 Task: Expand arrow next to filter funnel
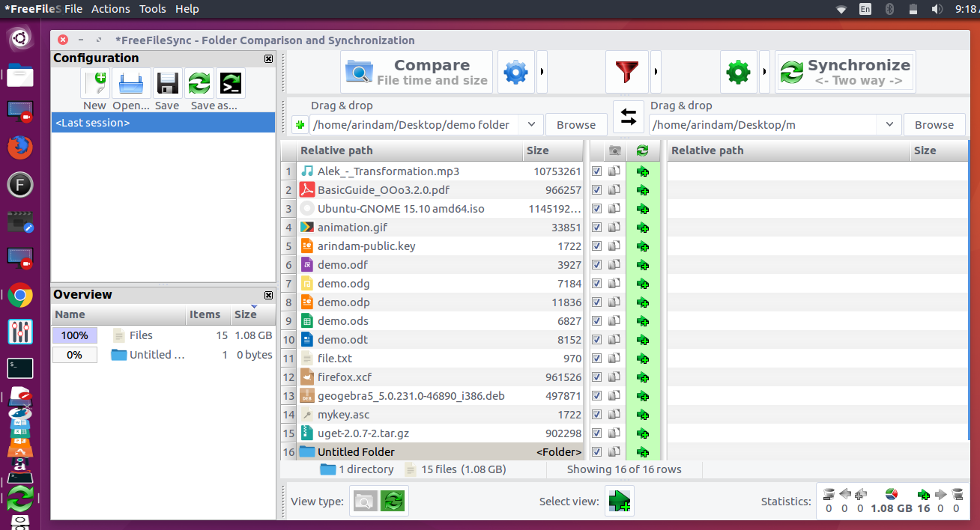(656, 72)
